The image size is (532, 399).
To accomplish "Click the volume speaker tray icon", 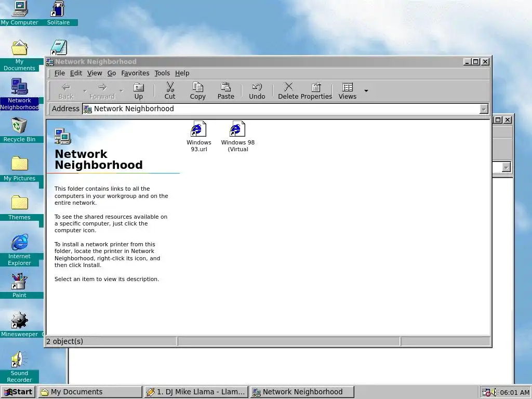I will pyautogui.click(x=495, y=392).
